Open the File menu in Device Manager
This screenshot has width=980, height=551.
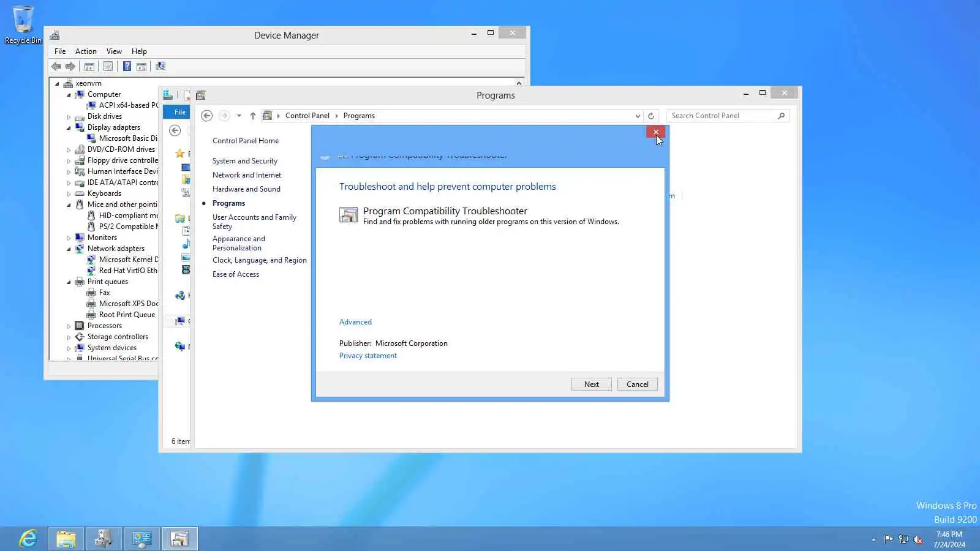coord(60,51)
